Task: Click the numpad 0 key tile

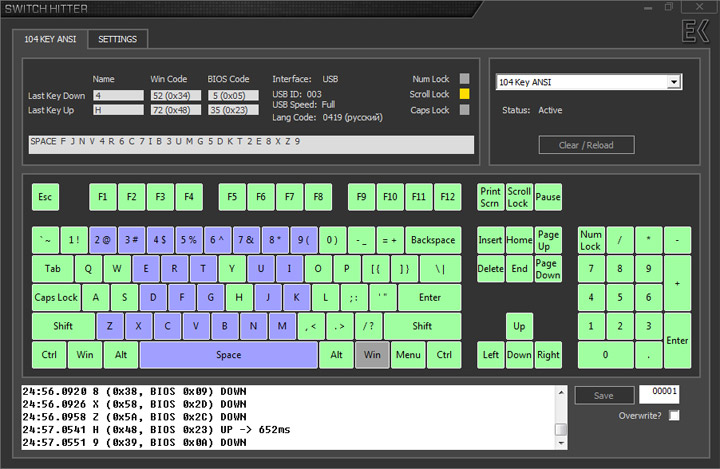Action: [x=605, y=355]
